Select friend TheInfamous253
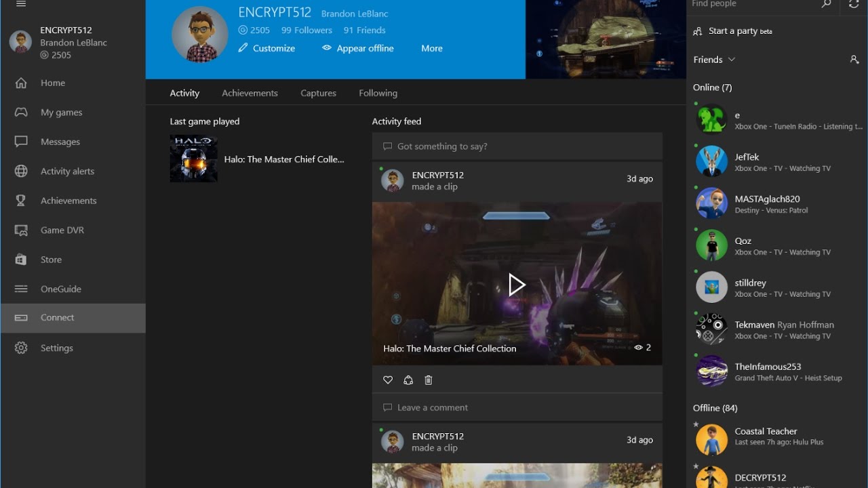Viewport: 868px width, 488px height. pyautogui.click(x=777, y=371)
